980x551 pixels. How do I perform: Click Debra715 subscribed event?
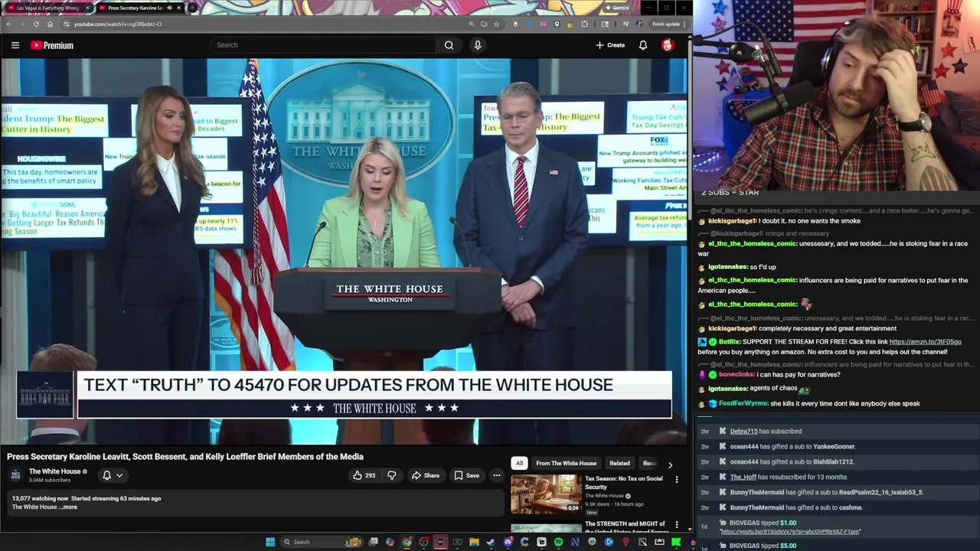coord(766,432)
